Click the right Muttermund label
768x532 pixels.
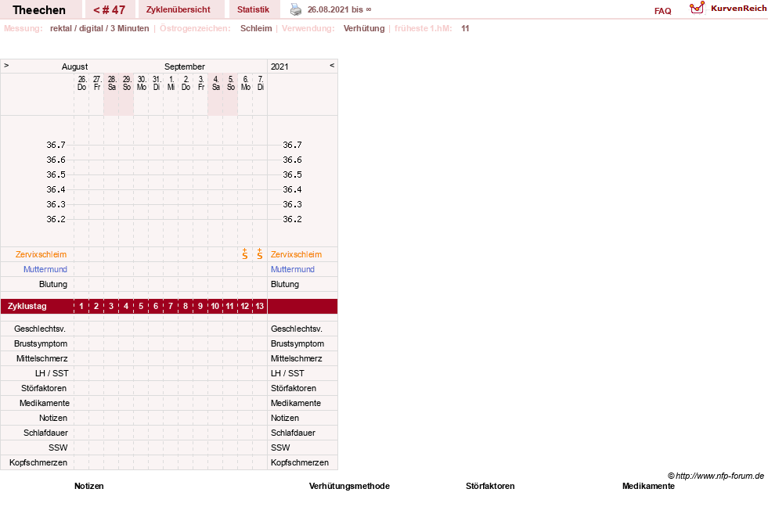(293, 269)
